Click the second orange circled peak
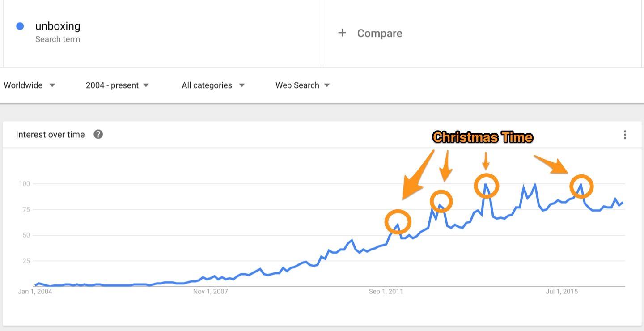The width and height of the screenshot is (644, 331). [441, 201]
